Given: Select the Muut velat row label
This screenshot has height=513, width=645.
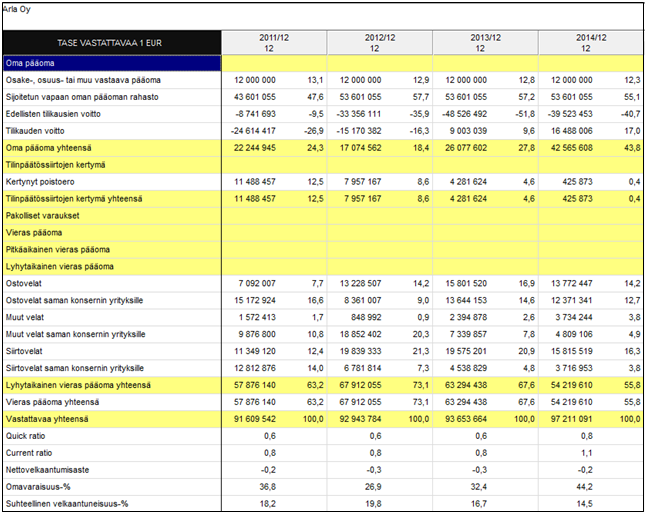Looking at the screenshot, I should coord(25,317).
